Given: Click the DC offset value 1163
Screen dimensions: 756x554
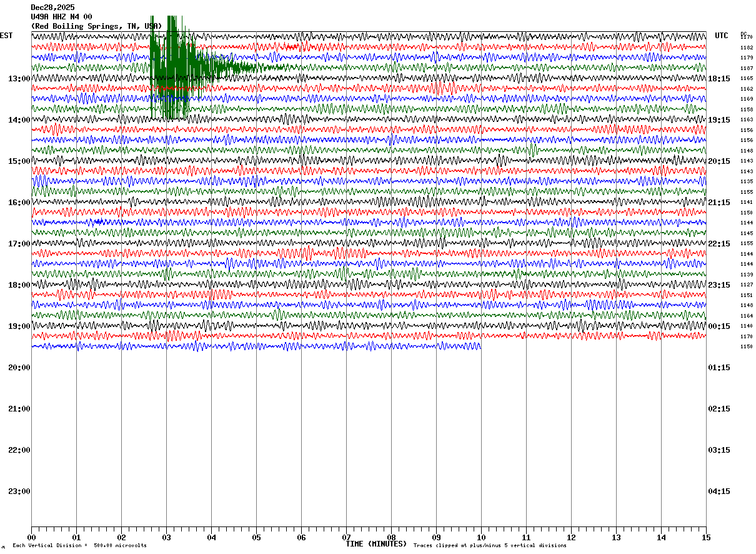Looking at the screenshot, I should 747,119.
